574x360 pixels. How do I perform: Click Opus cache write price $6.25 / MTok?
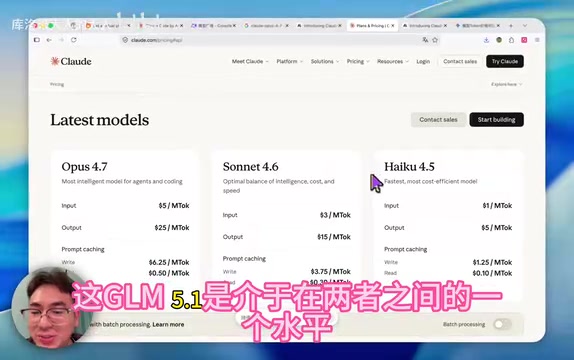pyautogui.click(x=169, y=263)
